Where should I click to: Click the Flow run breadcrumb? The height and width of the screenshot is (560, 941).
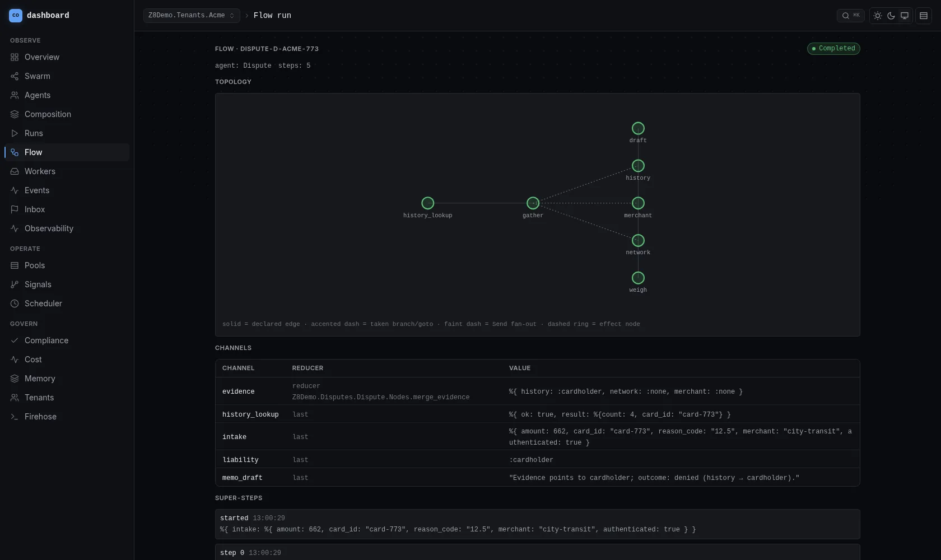coord(272,16)
